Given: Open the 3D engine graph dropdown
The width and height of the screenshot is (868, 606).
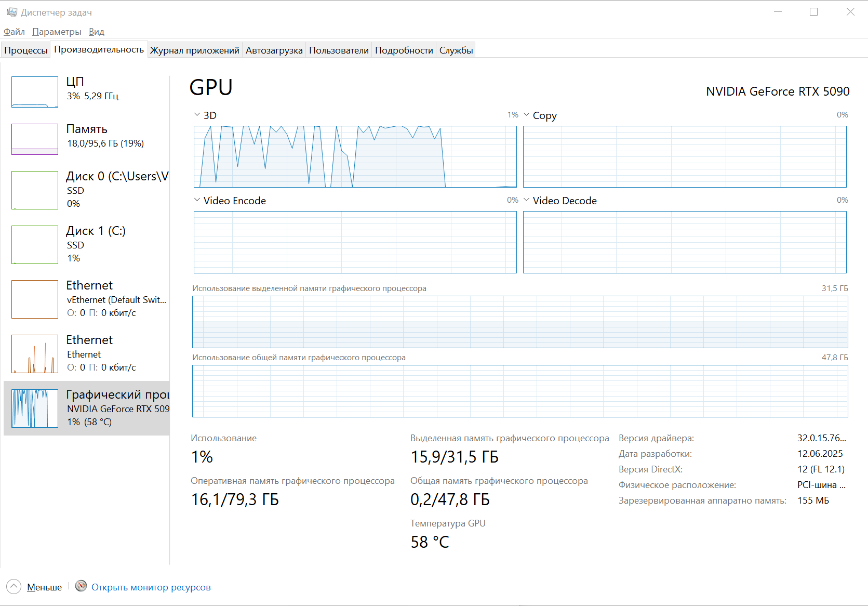Looking at the screenshot, I should click(x=197, y=115).
